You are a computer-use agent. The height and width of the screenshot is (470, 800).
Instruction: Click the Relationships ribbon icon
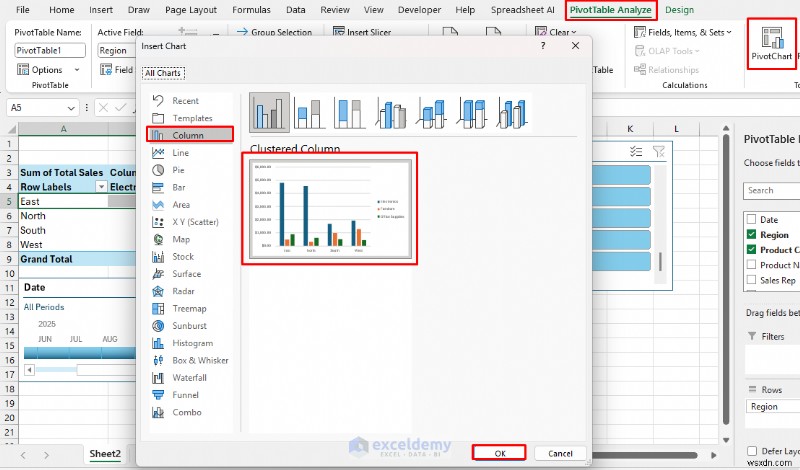coord(640,69)
